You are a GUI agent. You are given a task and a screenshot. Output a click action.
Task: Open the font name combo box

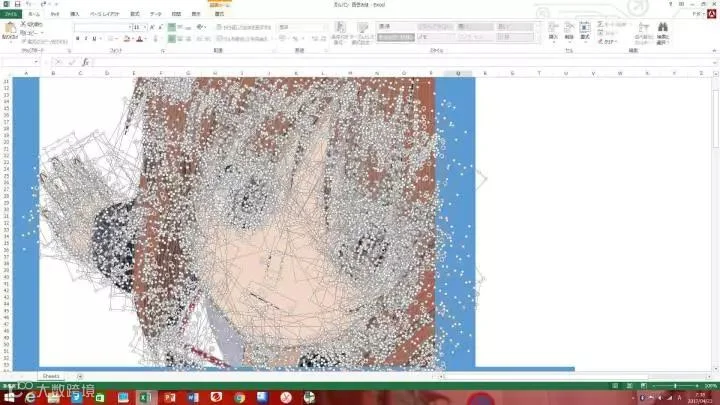click(101, 28)
